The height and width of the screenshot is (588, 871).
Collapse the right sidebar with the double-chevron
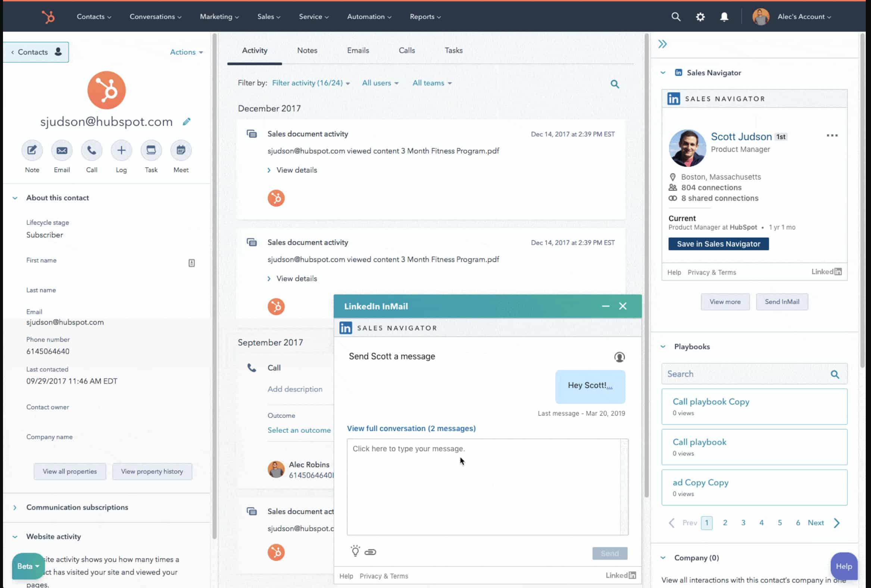[662, 44]
